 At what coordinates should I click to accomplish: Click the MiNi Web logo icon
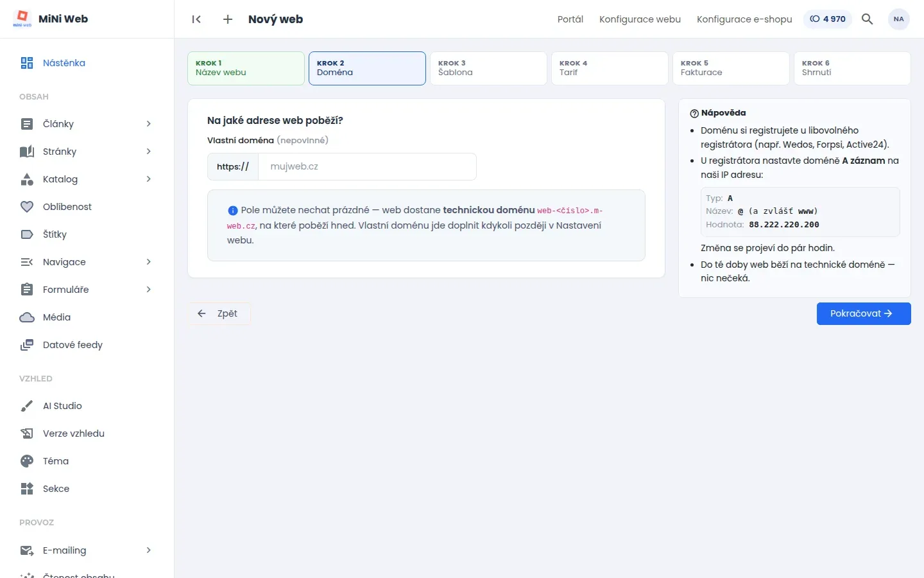point(22,19)
